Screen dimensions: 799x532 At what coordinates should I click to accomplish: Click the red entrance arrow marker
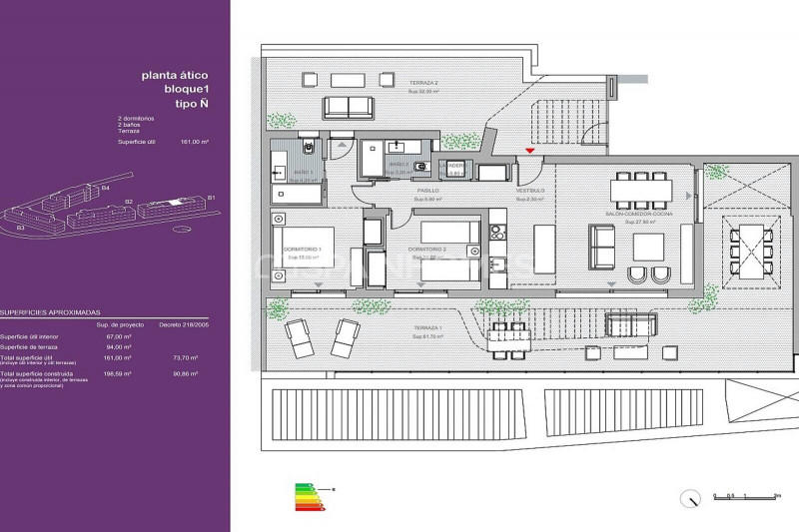(529, 151)
